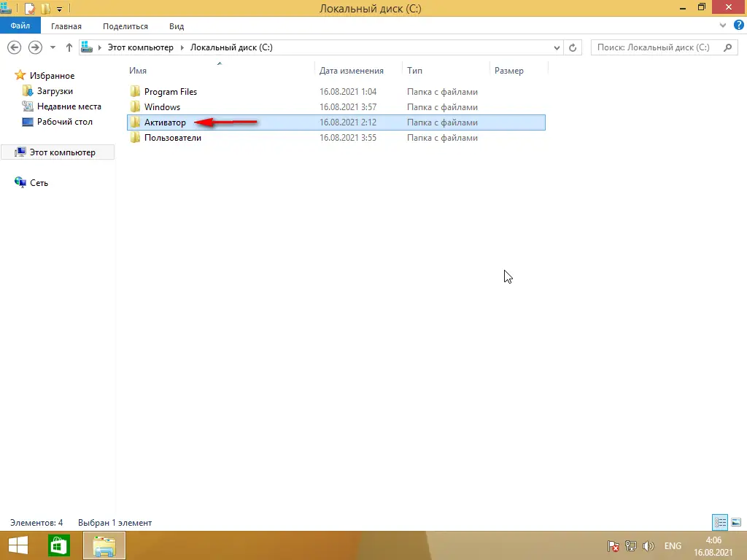The image size is (747, 560).
Task: Open the blue Help question mark
Action: point(738,26)
